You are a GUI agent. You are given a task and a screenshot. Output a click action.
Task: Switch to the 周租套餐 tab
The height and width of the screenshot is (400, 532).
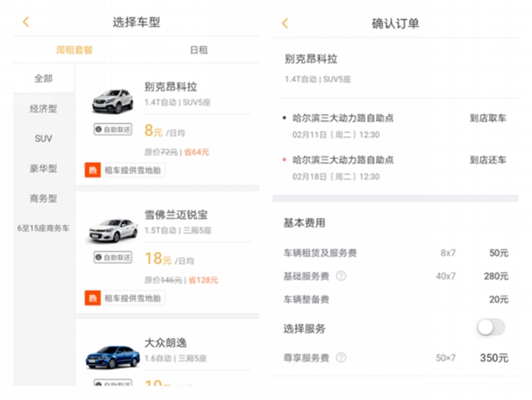(74, 50)
